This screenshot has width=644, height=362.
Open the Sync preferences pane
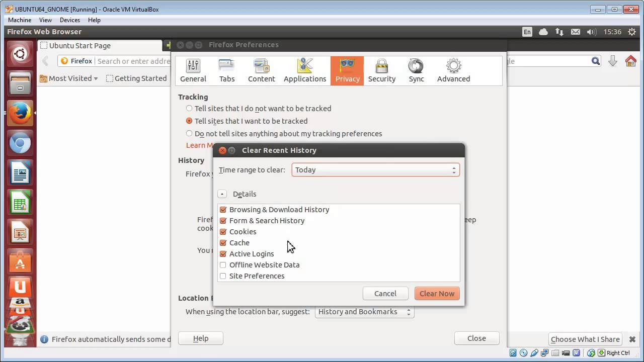tap(416, 70)
